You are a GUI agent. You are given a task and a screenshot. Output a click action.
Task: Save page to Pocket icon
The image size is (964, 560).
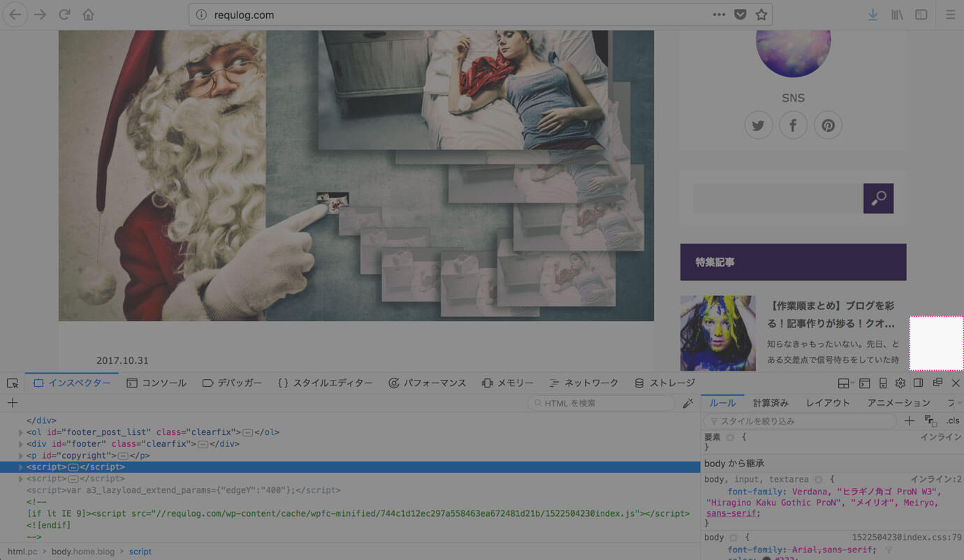(x=740, y=15)
